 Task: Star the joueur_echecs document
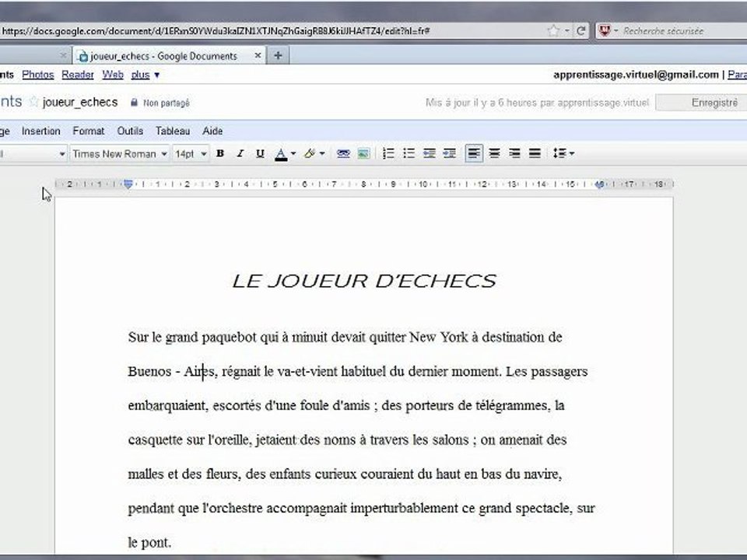(33, 102)
